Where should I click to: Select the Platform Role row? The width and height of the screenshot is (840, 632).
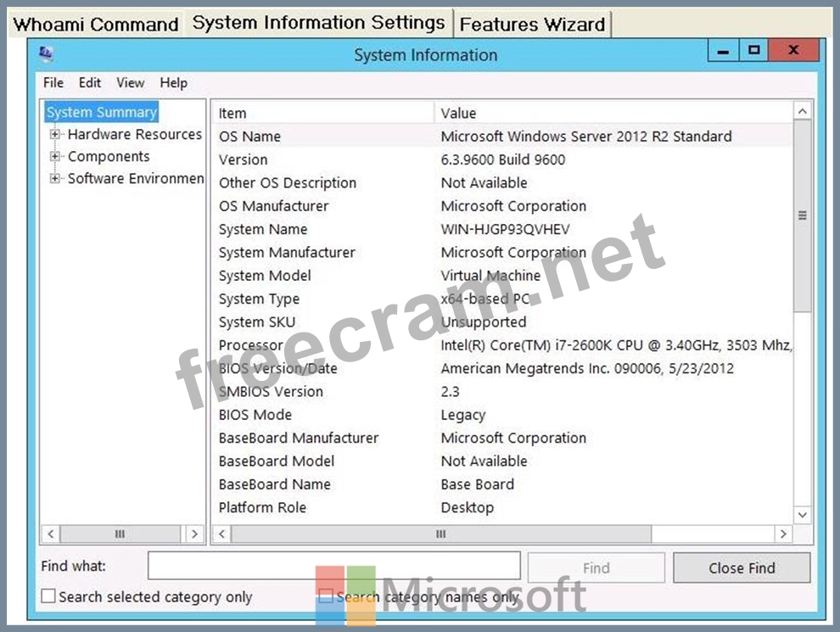[502, 508]
